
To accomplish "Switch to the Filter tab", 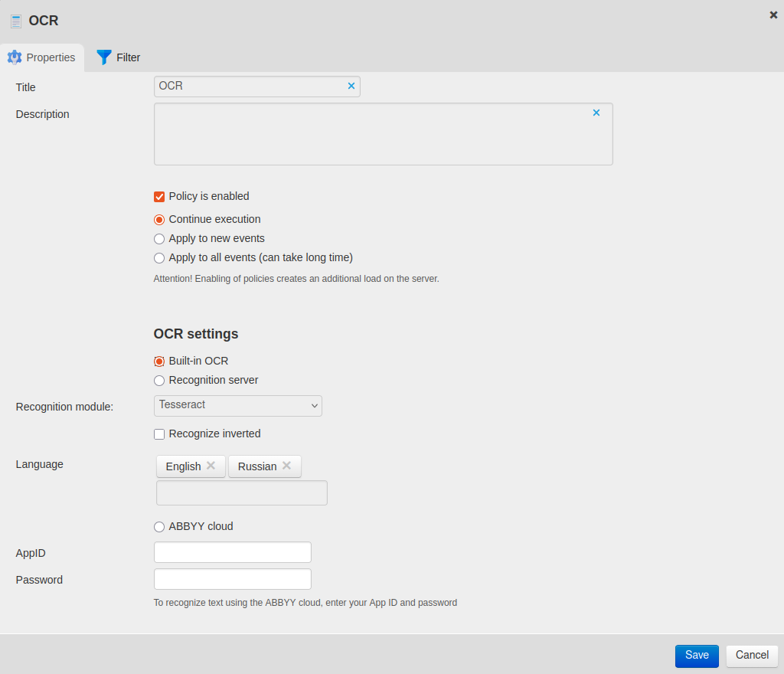I will (119, 57).
